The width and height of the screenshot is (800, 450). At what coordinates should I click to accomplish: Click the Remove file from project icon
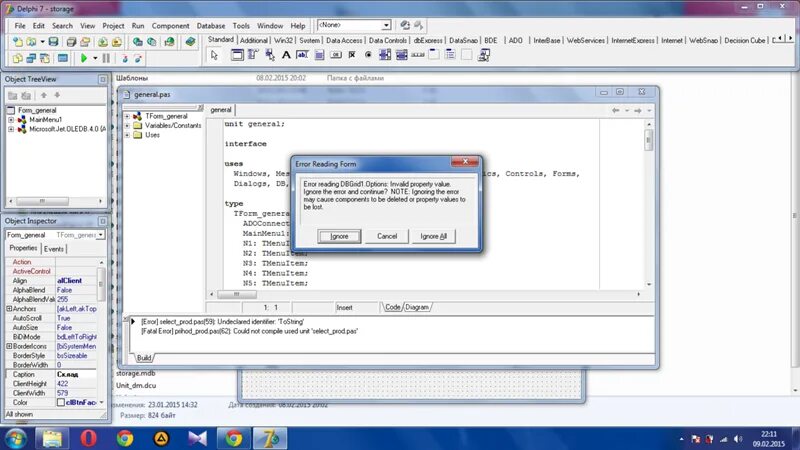click(x=117, y=42)
